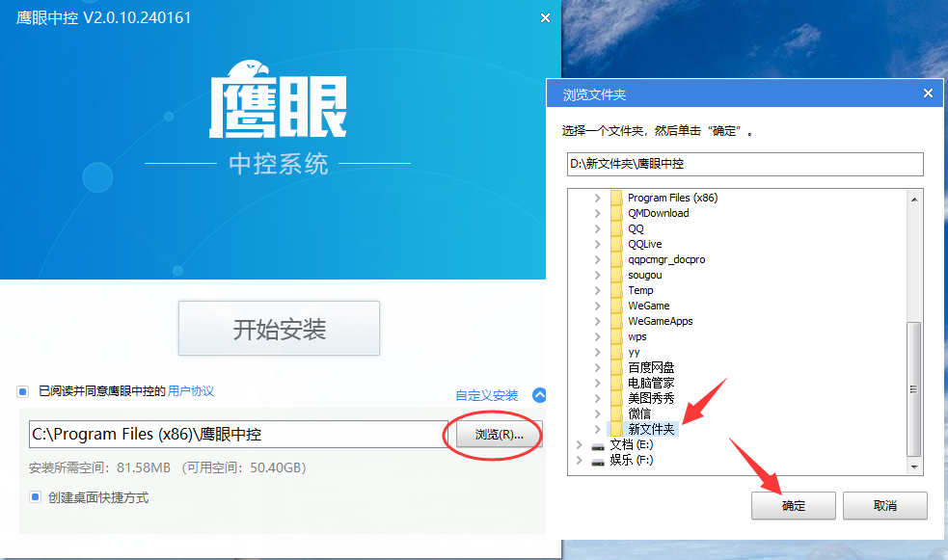This screenshot has height=560, width=948.
Task: Select the yy folder icon
Action: click(616, 352)
